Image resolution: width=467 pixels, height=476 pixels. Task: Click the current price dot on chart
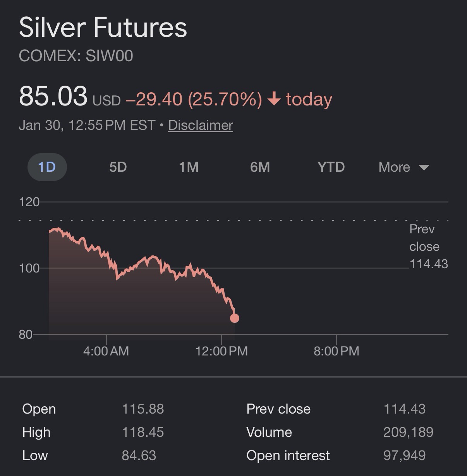pos(235,318)
